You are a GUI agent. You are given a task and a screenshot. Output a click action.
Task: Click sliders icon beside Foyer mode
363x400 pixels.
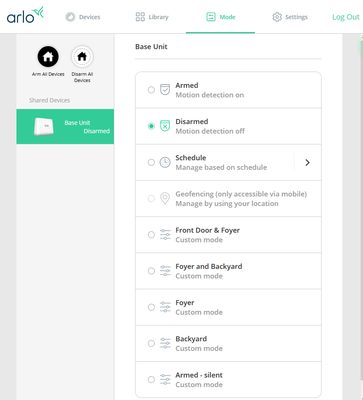pos(165,307)
